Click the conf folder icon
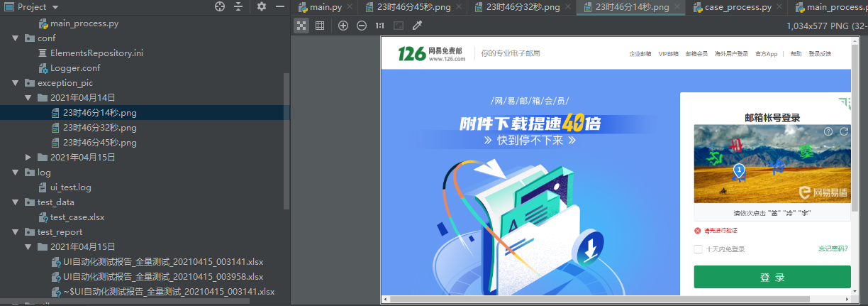 30,38
